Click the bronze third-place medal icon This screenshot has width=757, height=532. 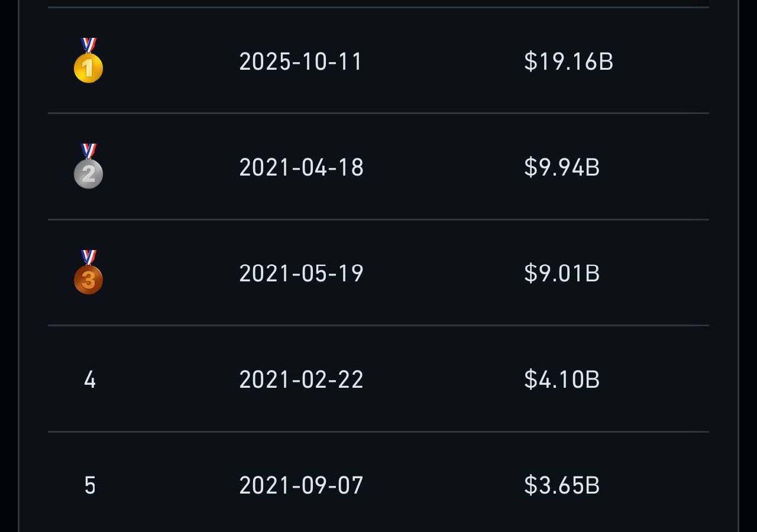[88, 273]
